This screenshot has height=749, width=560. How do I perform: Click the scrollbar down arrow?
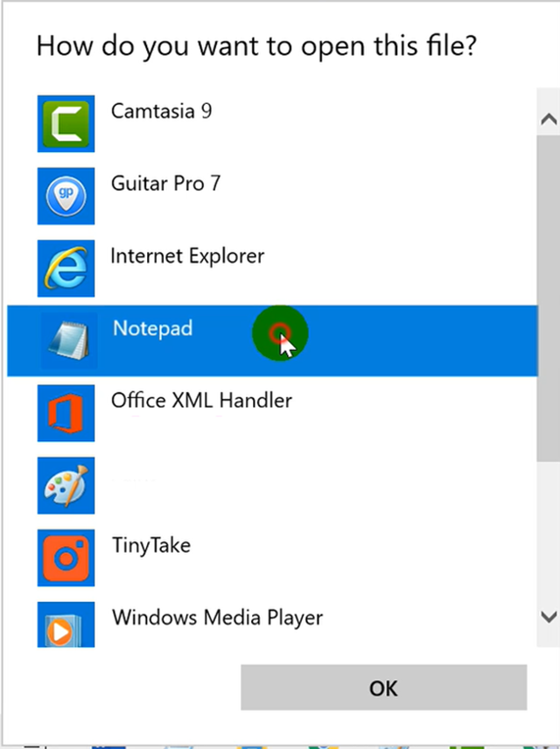(549, 617)
